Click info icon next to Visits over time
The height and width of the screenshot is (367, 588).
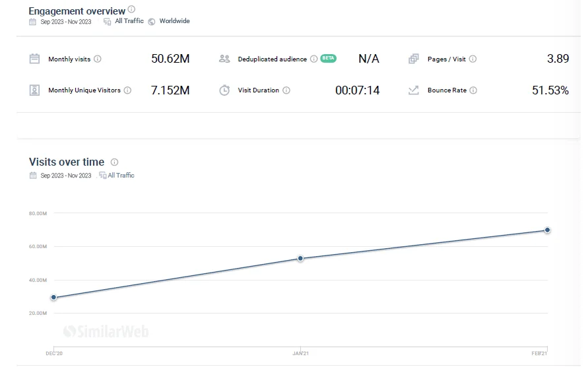(114, 162)
